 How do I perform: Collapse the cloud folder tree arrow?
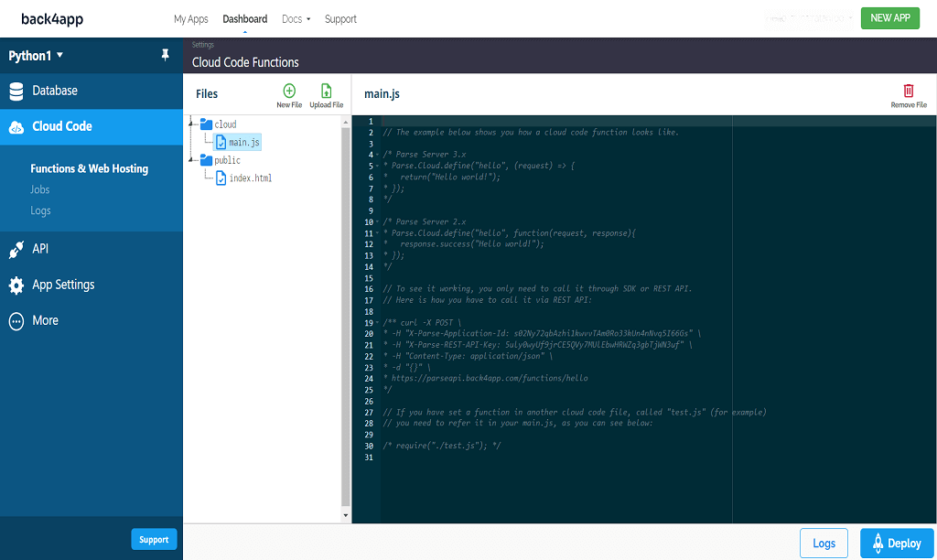191,124
